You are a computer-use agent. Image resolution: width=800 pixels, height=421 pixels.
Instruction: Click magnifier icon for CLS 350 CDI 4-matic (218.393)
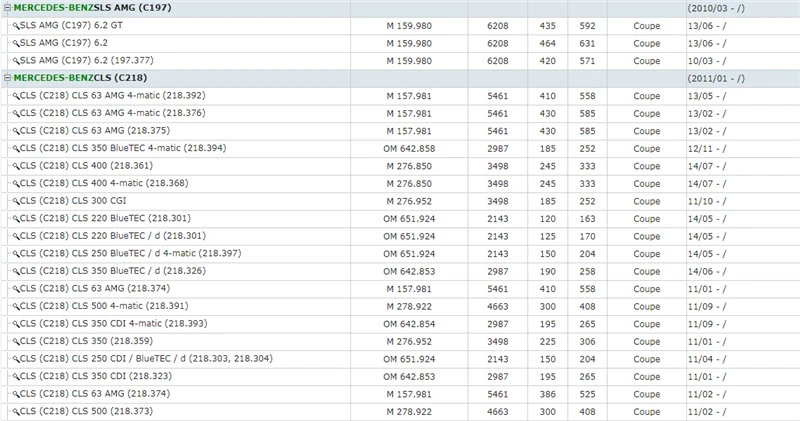coord(16,324)
